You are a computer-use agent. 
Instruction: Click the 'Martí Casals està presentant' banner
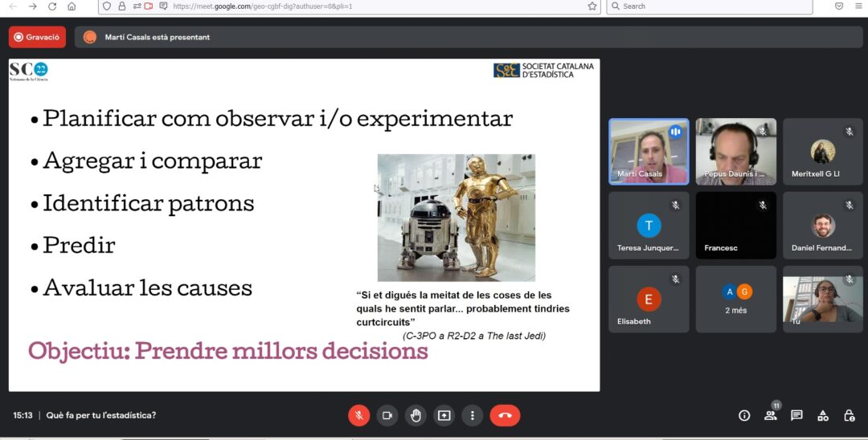(157, 37)
